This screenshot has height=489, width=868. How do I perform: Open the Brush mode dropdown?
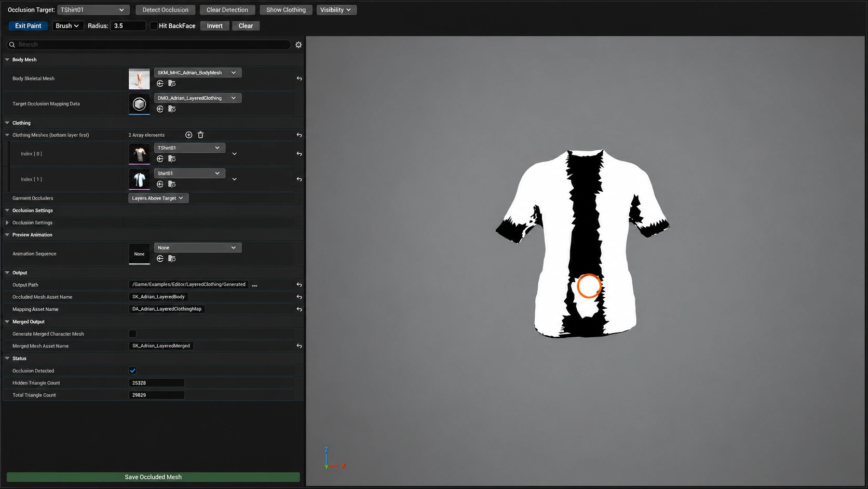(68, 26)
